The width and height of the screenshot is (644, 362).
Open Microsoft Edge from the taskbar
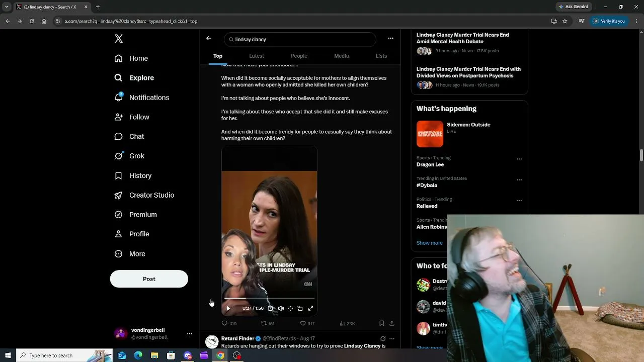[138, 355]
